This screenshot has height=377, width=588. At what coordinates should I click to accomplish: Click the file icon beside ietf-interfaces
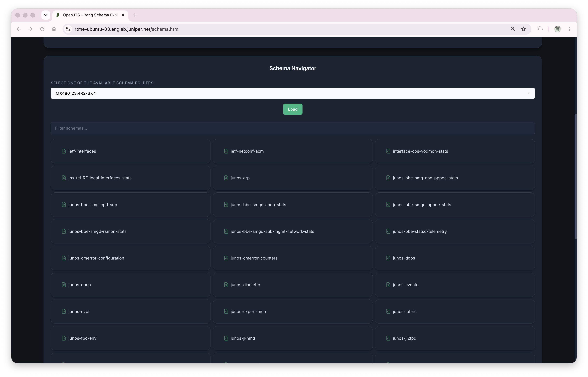coord(64,151)
